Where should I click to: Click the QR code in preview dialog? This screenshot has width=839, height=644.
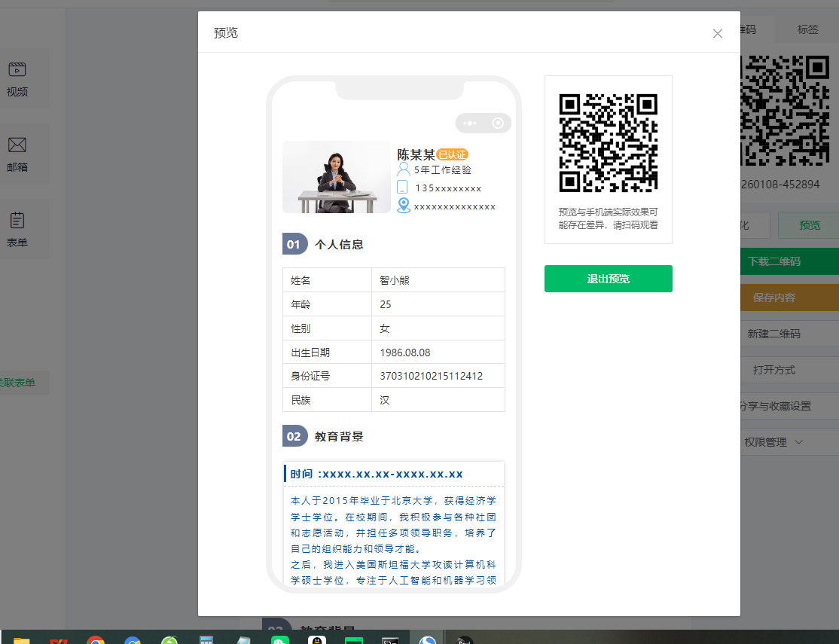point(608,142)
